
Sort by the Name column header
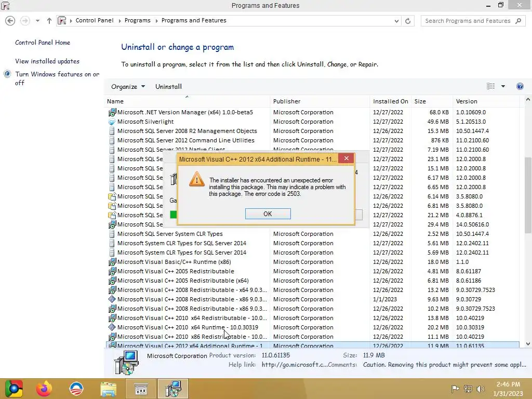pyautogui.click(x=187, y=101)
